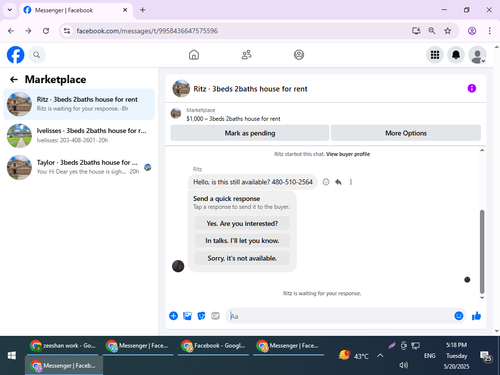Open the Windows Start menu
Screen dimensions: 500x375
[12, 355]
